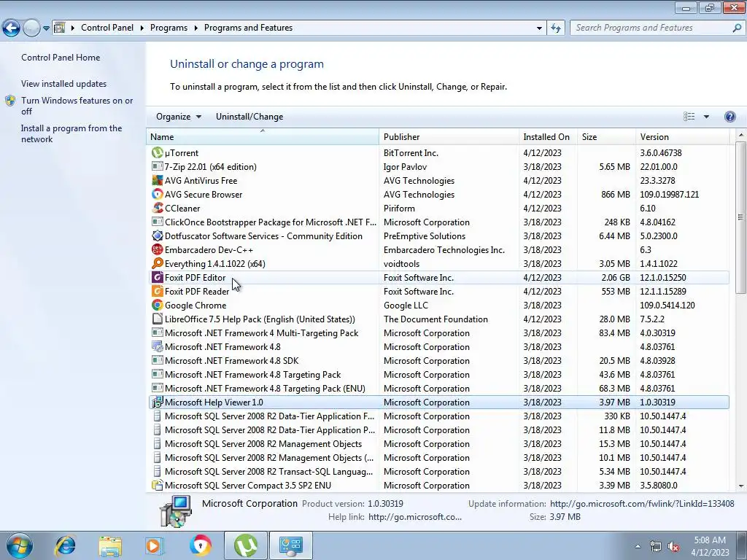The image size is (747, 560).
Task: Sort by the Name column header
Action: tap(263, 136)
